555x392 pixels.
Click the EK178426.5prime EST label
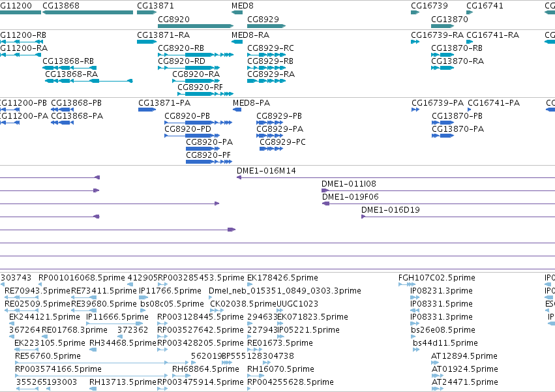[282, 278]
